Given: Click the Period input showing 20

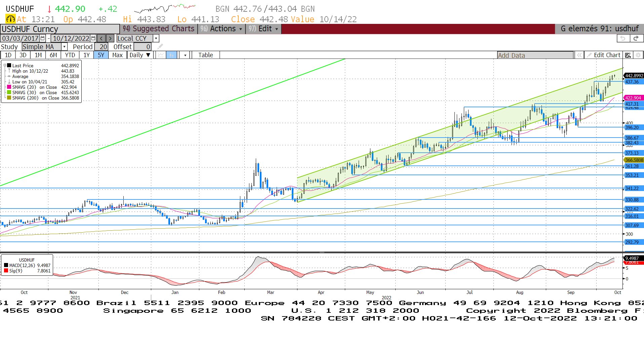Looking at the screenshot, I should [101, 47].
